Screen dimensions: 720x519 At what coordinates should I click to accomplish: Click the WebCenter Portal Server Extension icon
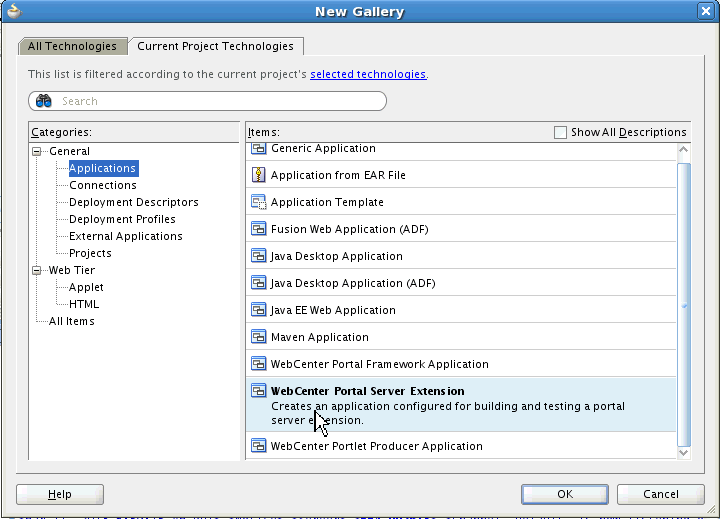259,391
